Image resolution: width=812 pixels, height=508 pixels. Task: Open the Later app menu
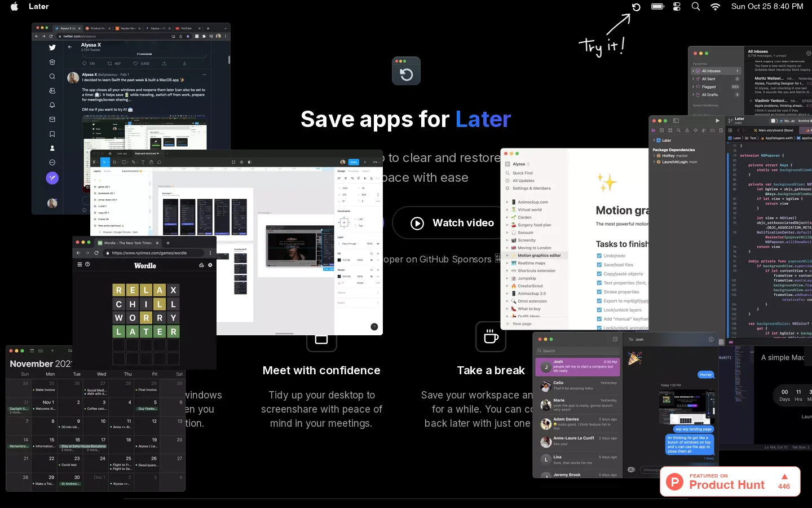(39, 6)
